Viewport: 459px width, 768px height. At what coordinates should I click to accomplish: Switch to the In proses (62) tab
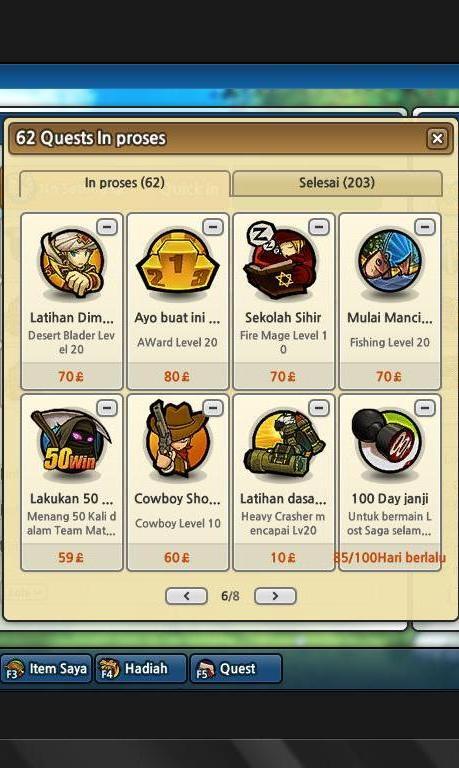pyautogui.click(x=124, y=183)
